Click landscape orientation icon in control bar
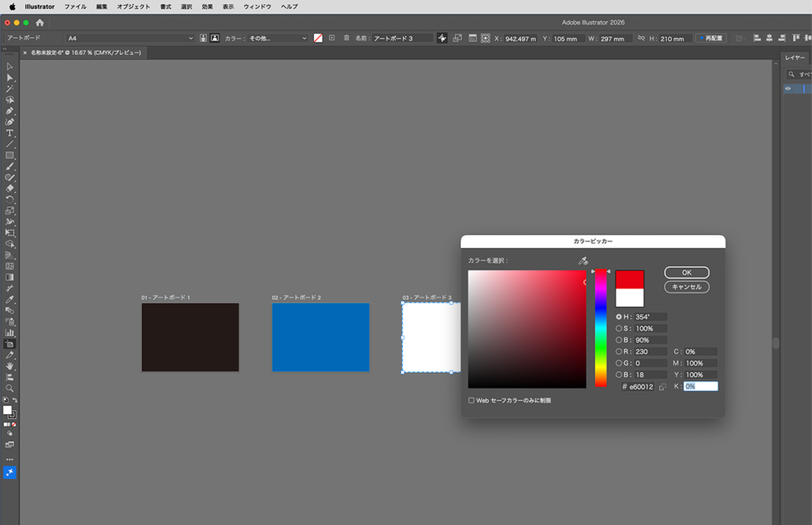Viewport: 812px width, 525px height. click(214, 38)
